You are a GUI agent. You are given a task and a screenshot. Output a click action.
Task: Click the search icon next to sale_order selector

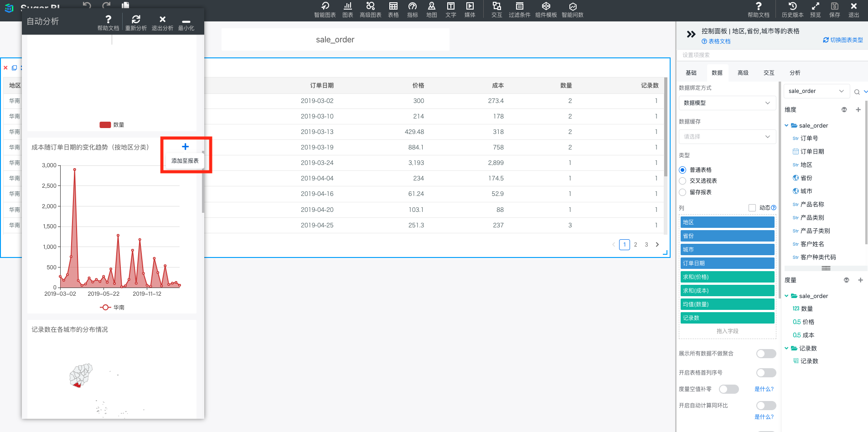tap(857, 92)
